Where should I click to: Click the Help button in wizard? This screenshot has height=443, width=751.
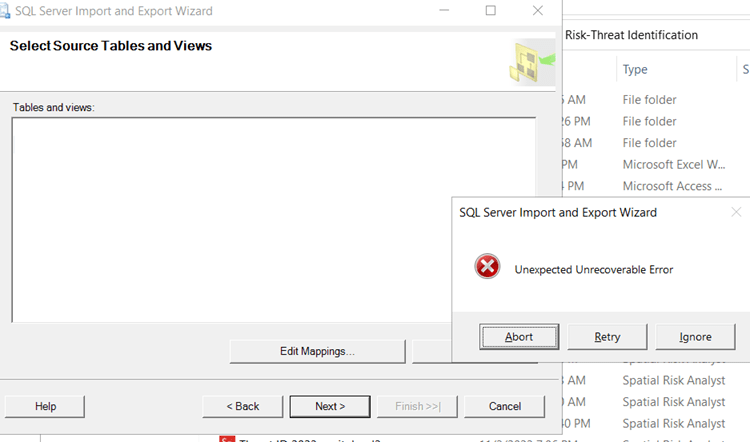[x=45, y=406]
